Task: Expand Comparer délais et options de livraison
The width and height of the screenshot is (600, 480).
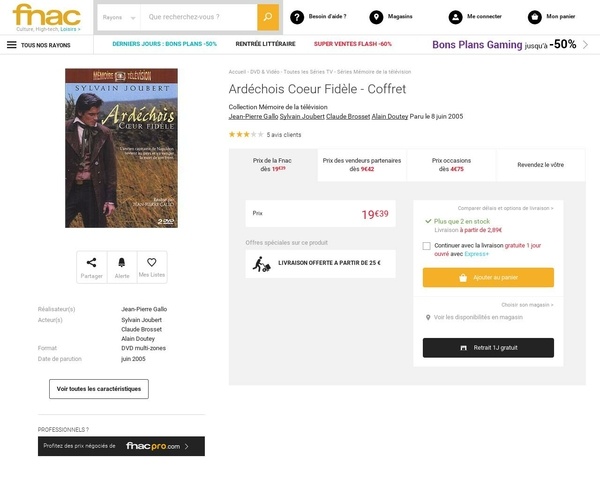Action: click(x=505, y=207)
